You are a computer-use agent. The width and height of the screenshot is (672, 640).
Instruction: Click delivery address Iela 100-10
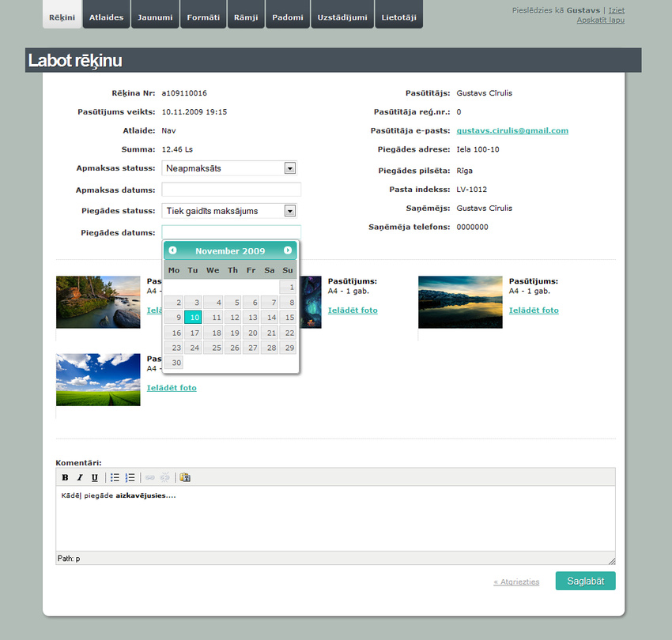(x=478, y=149)
